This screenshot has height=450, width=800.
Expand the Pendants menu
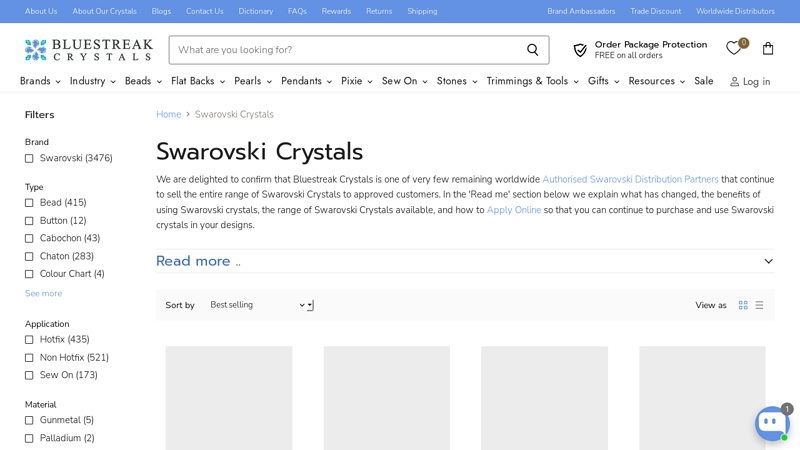306,81
